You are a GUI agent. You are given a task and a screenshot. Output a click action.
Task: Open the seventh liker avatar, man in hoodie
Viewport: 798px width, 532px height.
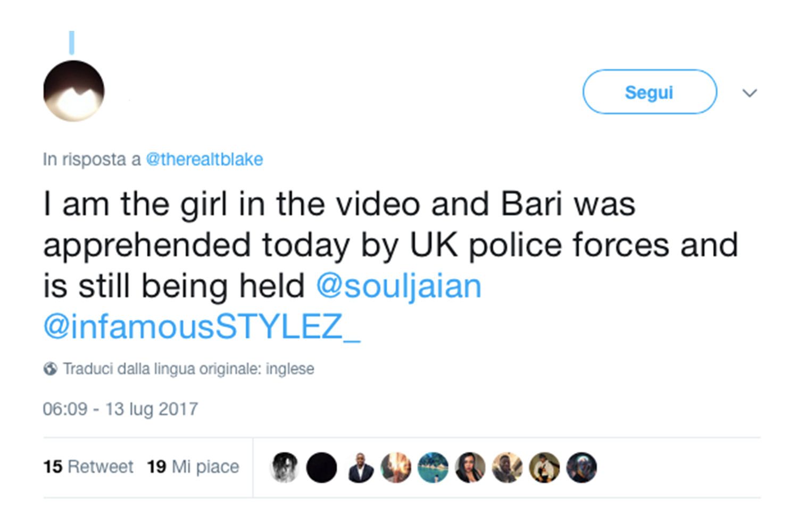[508, 468]
